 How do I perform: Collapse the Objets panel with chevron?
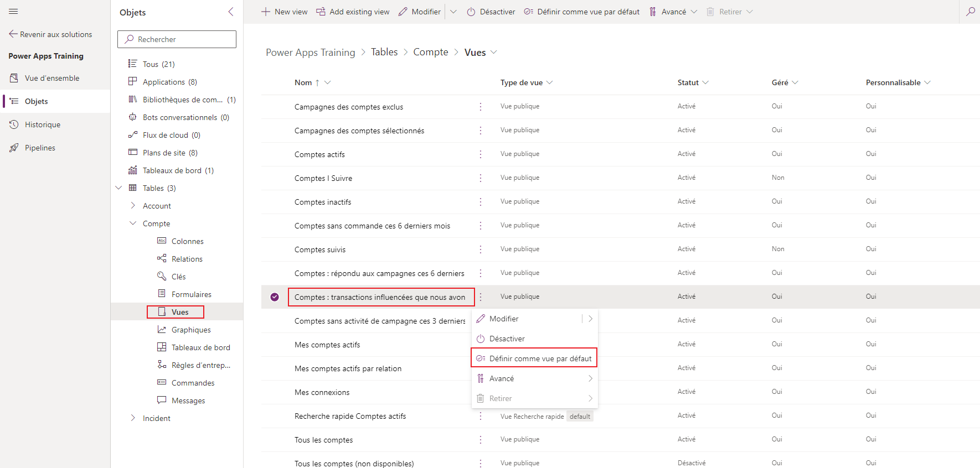[x=231, y=12]
